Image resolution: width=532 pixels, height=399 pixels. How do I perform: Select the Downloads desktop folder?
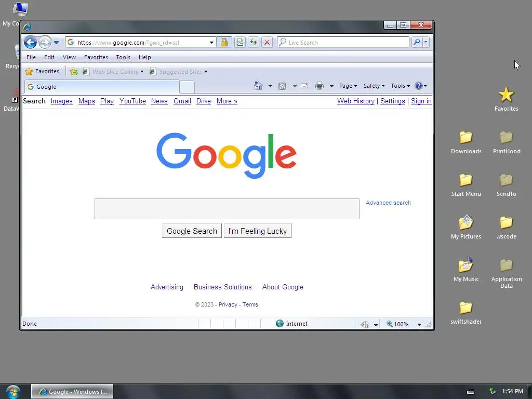click(466, 142)
